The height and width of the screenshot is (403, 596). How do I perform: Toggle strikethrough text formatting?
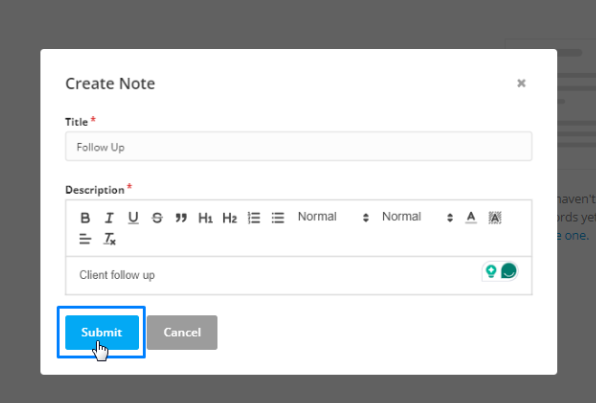point(157,218)
